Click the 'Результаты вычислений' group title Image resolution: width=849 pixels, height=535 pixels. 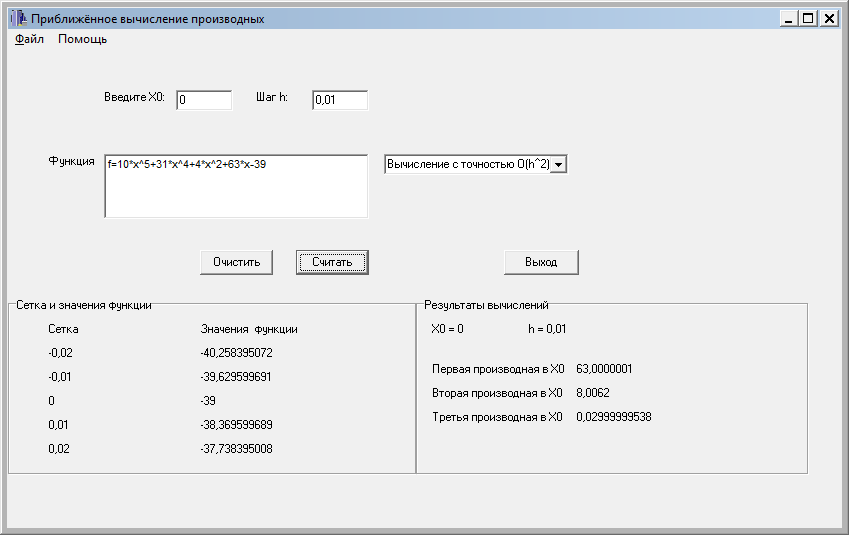click(486, 305)
